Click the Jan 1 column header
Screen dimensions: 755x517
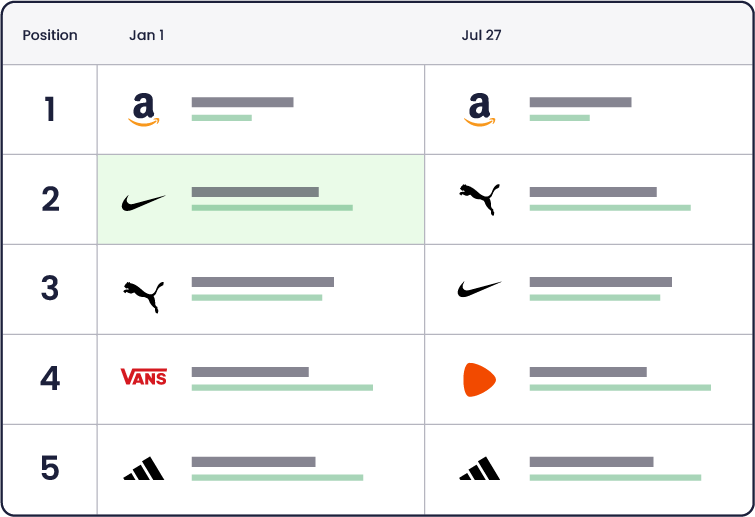click(x=147, y=35)
